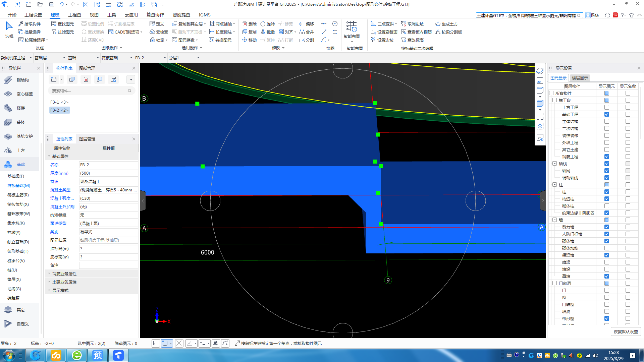Toggle 砌体柱 display checkbox
644x362 pixels.
pyautogui.click(x=606, y=206)
